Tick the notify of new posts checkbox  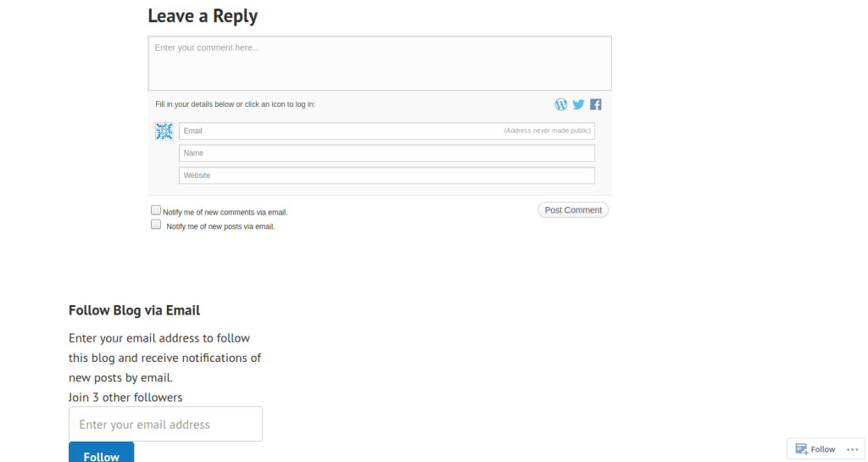click(156, 225)
